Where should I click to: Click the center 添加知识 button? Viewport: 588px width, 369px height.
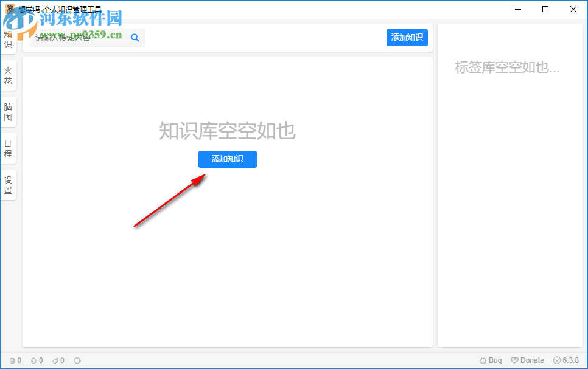click(227, 159)
